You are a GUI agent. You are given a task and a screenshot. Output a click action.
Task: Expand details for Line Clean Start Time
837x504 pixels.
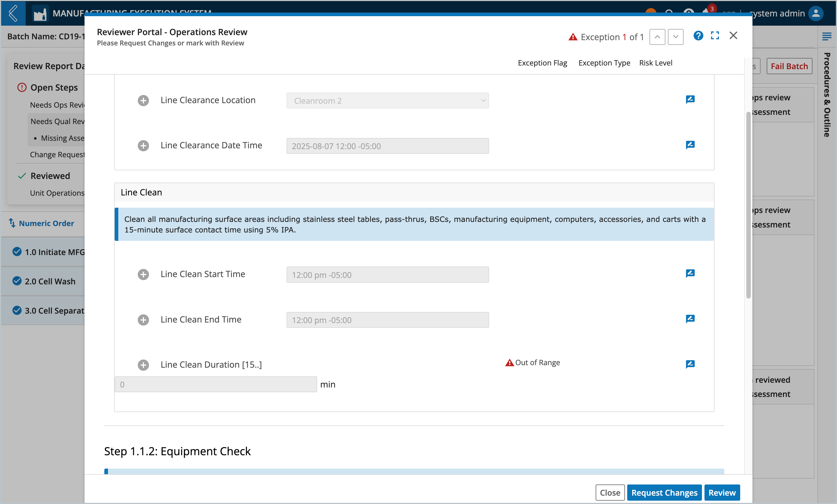(x=143, y=274)
